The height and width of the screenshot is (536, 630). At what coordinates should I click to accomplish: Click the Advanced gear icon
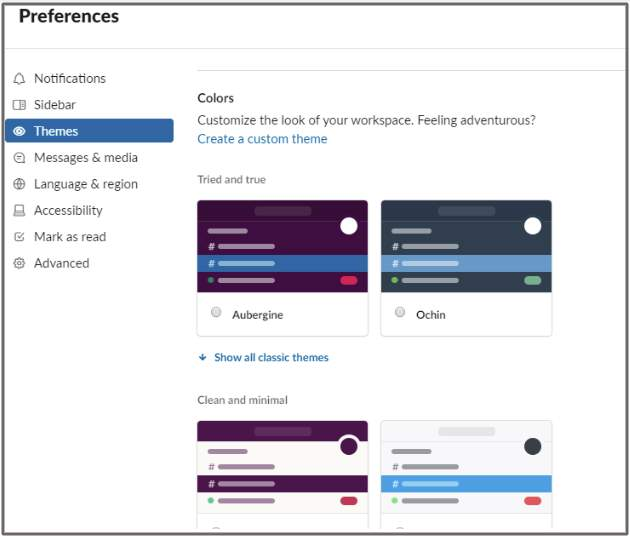pos(19,263)
